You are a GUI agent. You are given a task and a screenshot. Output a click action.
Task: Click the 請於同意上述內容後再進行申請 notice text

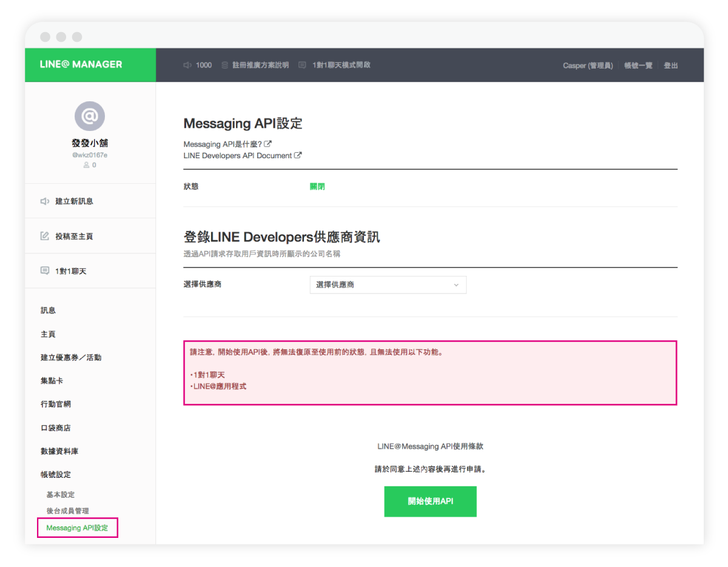coord(430,469)
